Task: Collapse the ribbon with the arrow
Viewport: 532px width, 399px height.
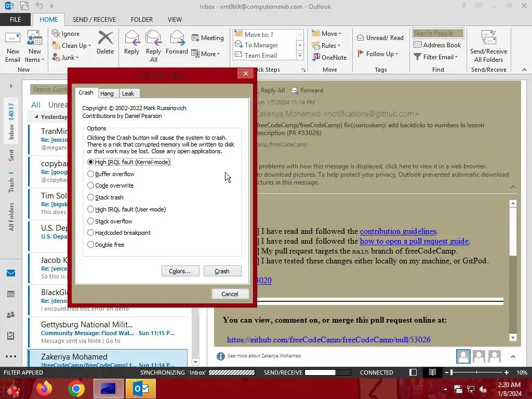Action: pyautogui.click(x=524, y=70)
